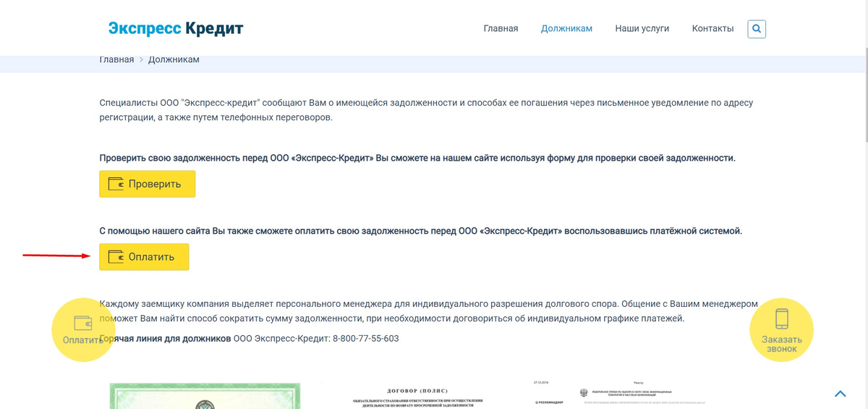Click the Заказать звонок phone icon
868x409 pixels.
tap(781, 320)
